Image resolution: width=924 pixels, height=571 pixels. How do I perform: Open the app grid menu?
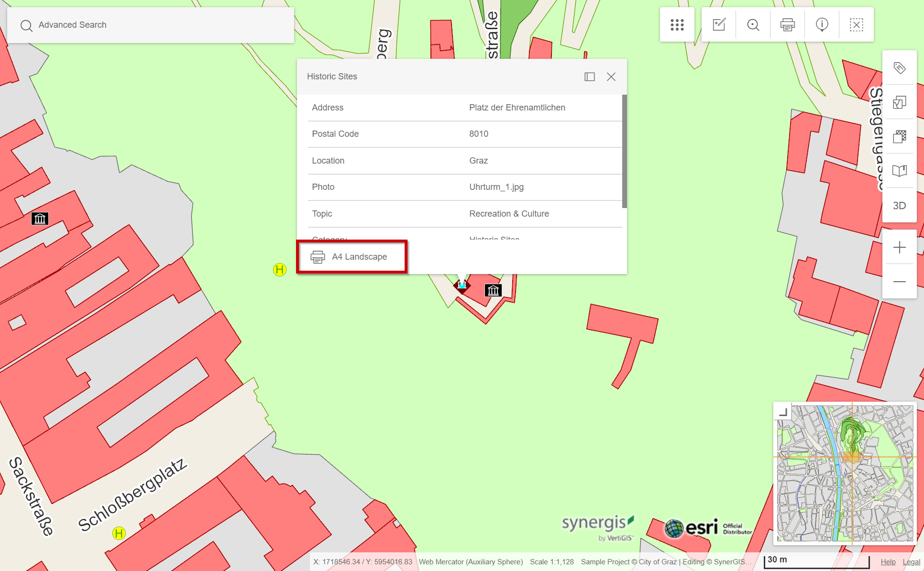[x=677, y=24]
